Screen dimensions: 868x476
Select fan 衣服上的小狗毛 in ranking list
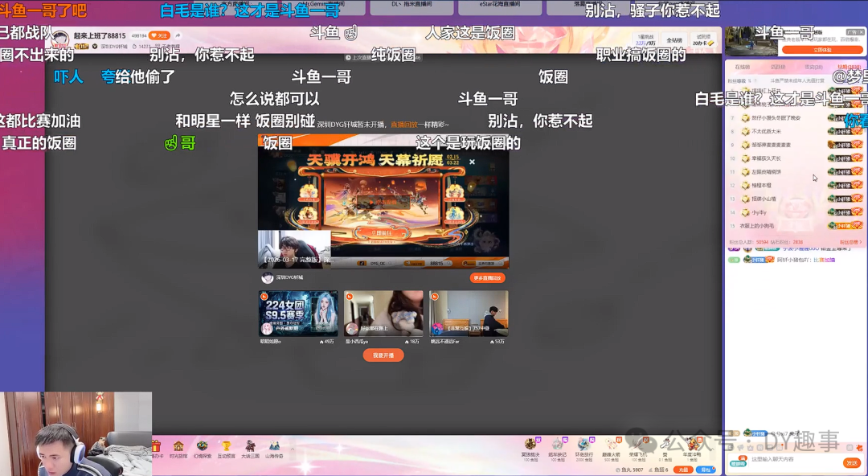click(x=757, y=226)
